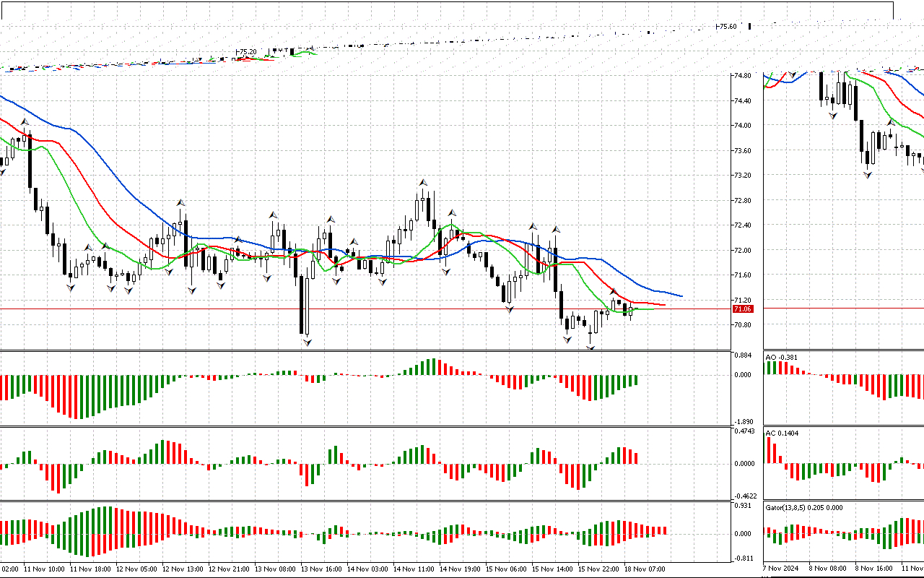Click the 72.40 price axis label

pyautogui.click(x=742, y=225)
